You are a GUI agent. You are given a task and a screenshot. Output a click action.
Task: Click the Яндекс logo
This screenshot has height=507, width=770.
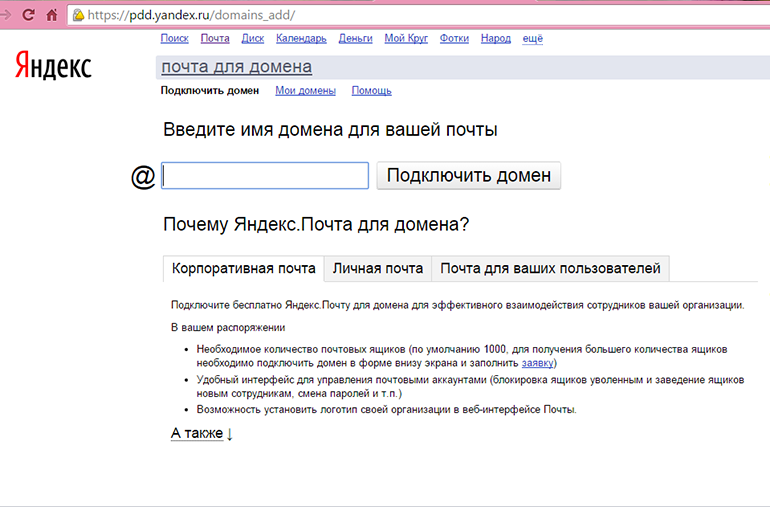pyautogui.click(x=53, y=65)
